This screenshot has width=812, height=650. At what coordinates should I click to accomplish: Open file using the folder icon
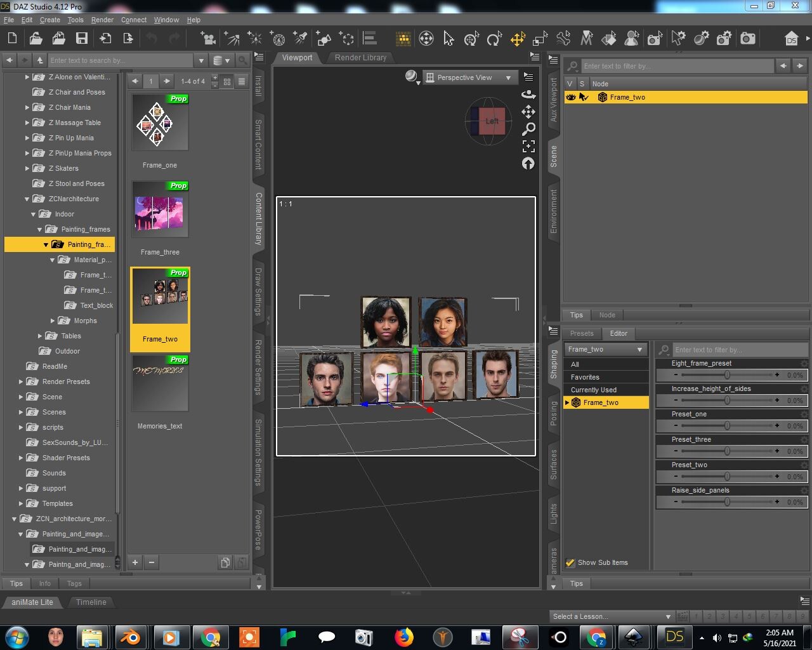point(36,39)
